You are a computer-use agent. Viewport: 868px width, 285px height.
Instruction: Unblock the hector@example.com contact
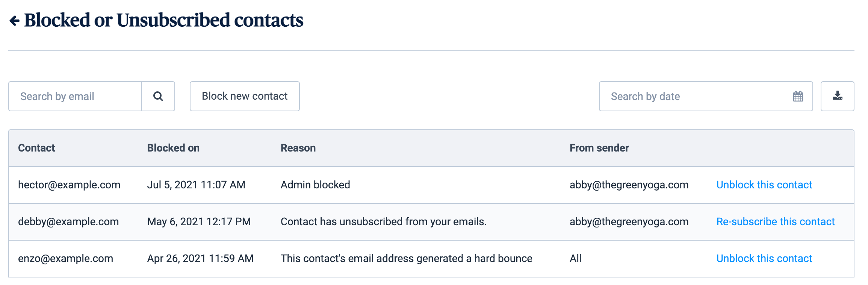pyautogui.click(x=764, y=185)
